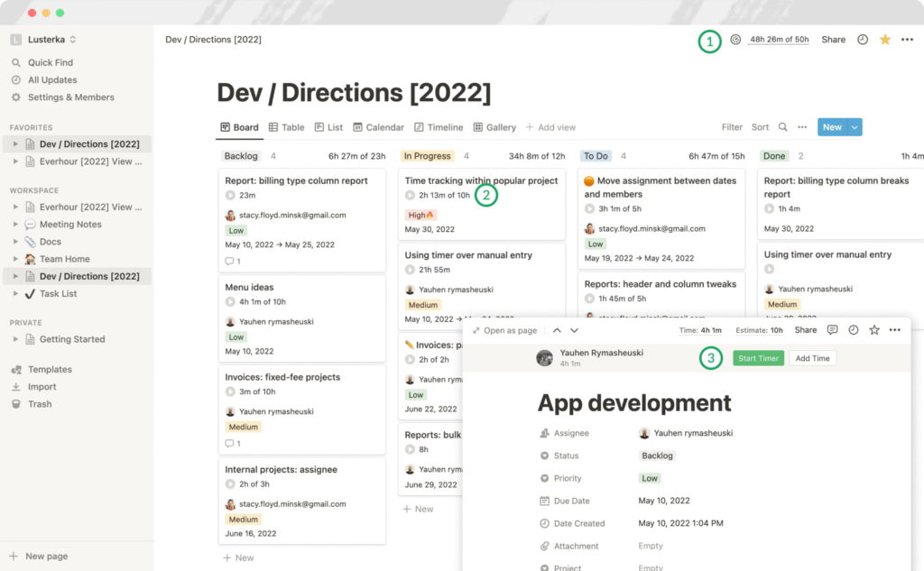Screen dimensions: 924x571
Task: Expand Getting Started in the Private section
Action: coord(15,341)
